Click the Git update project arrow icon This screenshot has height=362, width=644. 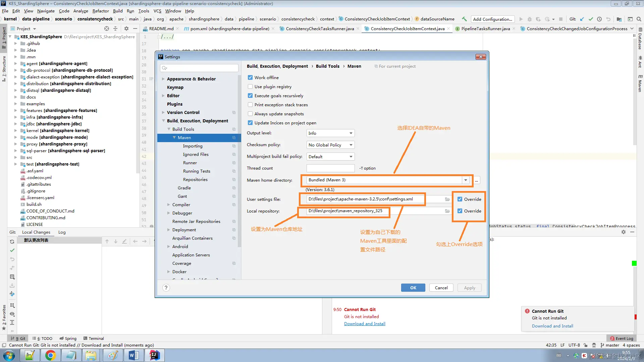[x=582, y=19]
